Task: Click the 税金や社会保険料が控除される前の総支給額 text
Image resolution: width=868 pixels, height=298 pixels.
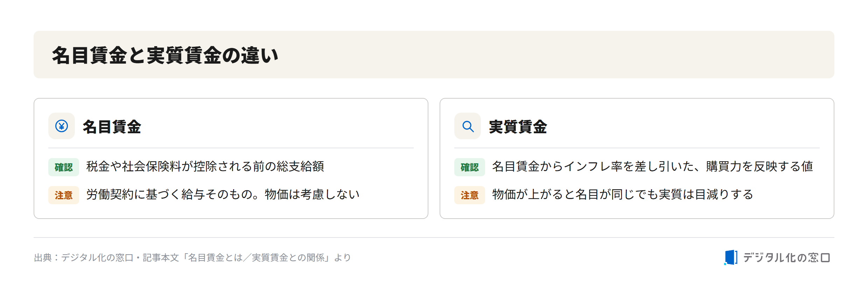Action: (x=205, y=166)
